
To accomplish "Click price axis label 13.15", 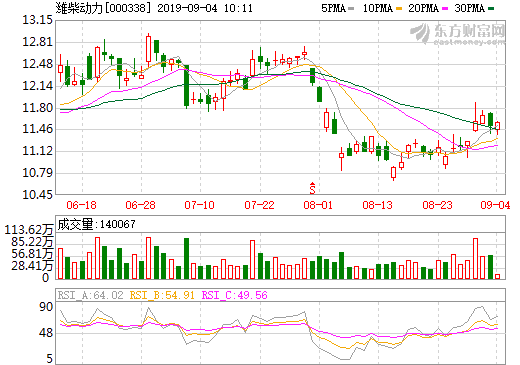I will pyautogui.click(x=37, y=20).
